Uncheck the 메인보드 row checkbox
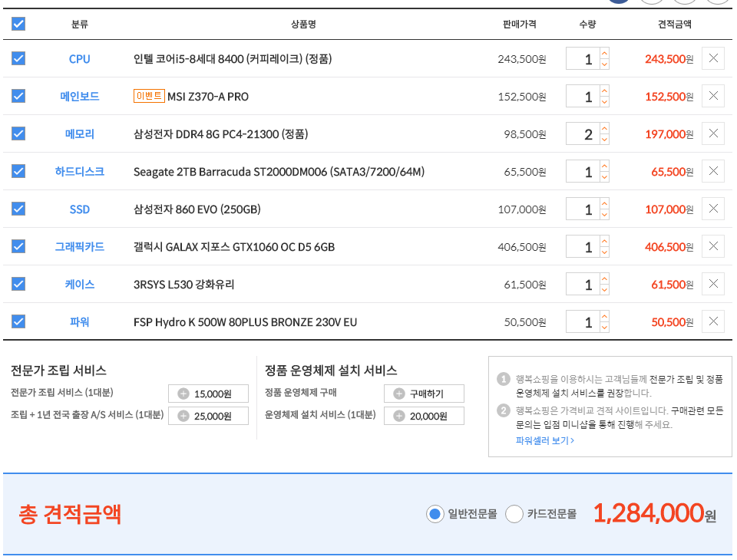The image size is (737, 560). click(x=18, y=96)
